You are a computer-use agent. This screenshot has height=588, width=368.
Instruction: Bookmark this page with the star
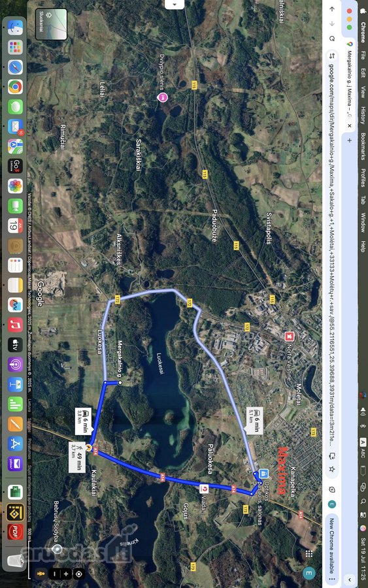pyautogui.click(x=331, y=469)
